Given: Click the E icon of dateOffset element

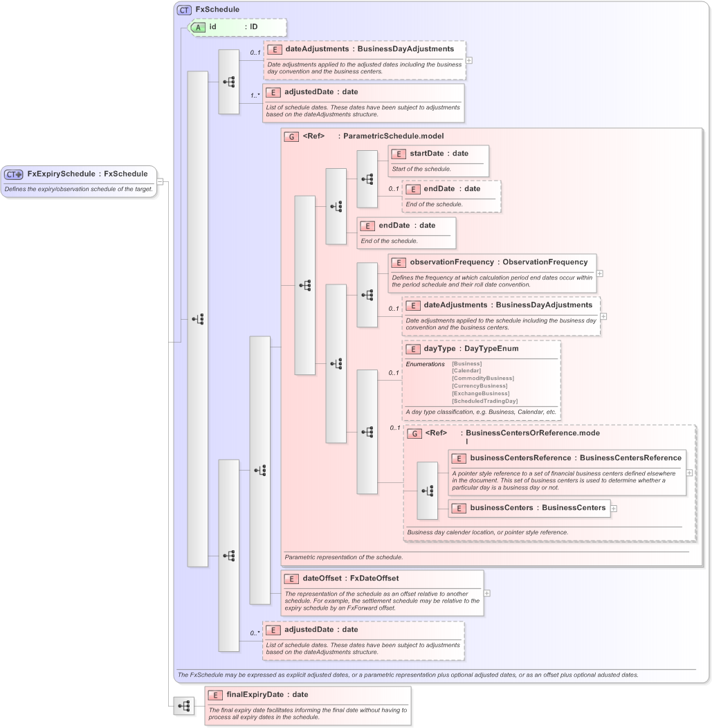Looking at the screenshot, I should pos(291,579).
